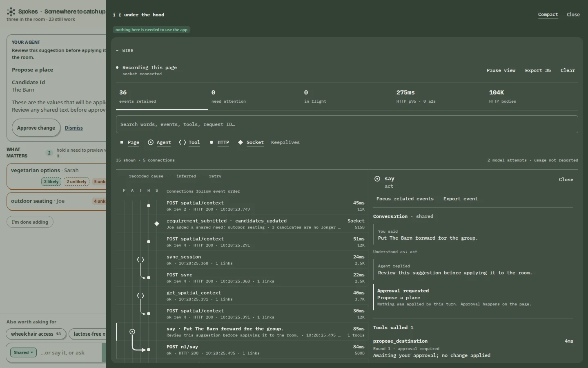Select the sync_session event row
Image resolution: width=588 pixels, height=368 pixels.
click(242, 260)
